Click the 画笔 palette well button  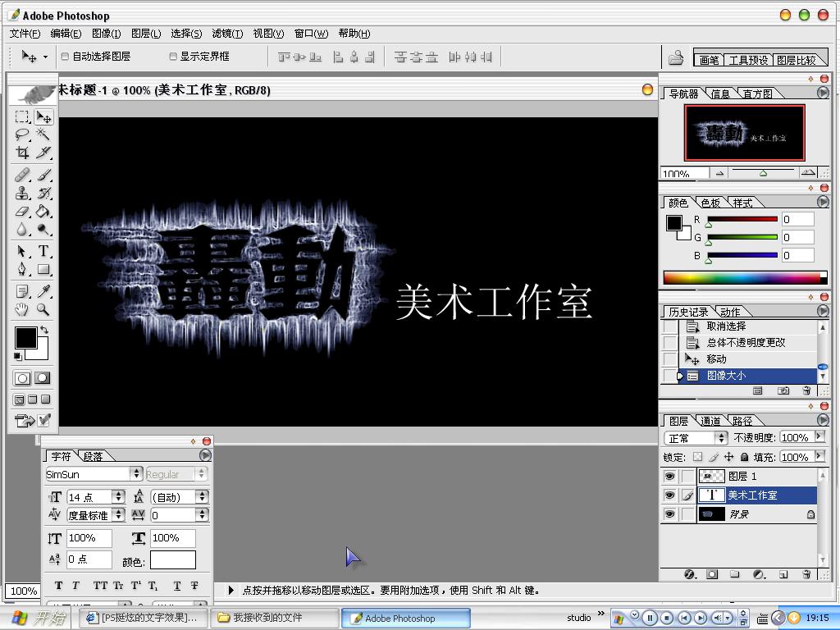710,60
